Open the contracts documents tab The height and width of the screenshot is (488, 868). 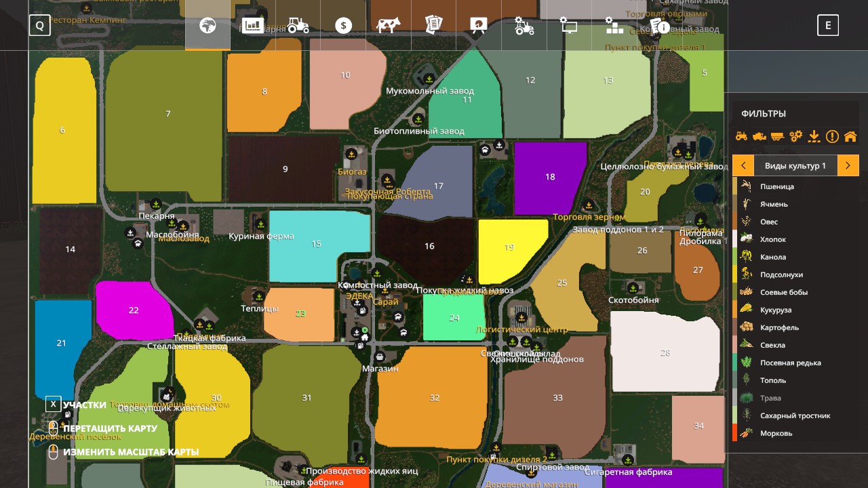433,26
